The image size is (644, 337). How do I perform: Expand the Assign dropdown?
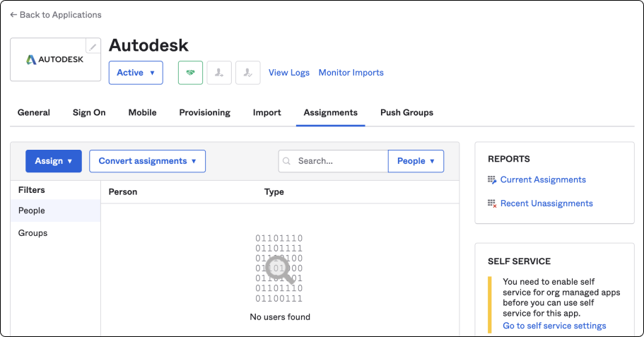coord(54,161)
